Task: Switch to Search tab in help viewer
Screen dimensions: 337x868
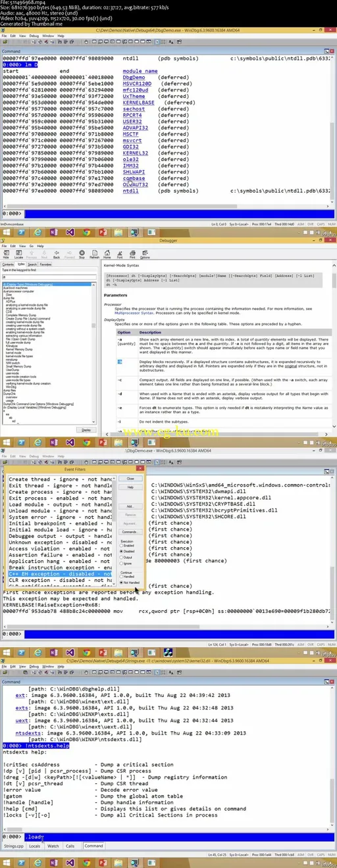Action: (x=32, y=264)
